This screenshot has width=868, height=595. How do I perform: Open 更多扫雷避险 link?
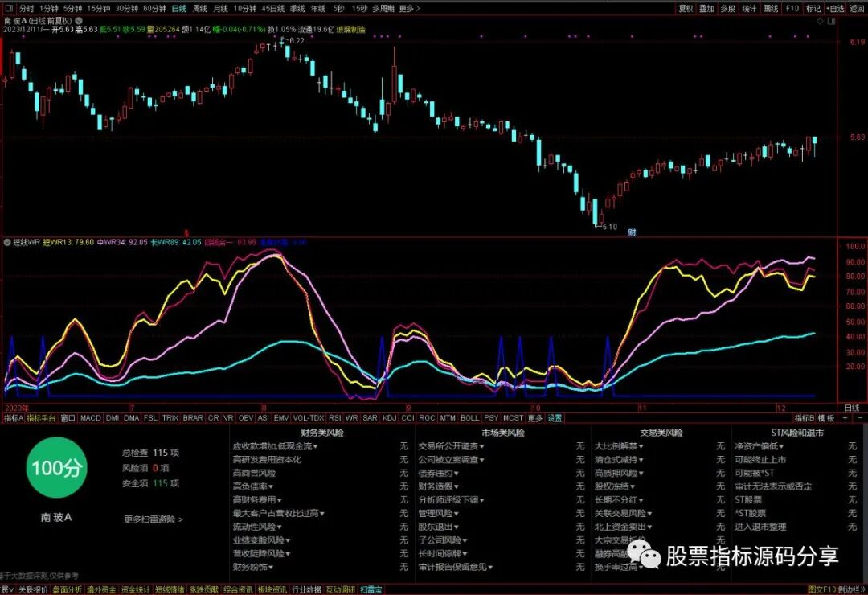[154, 519]
